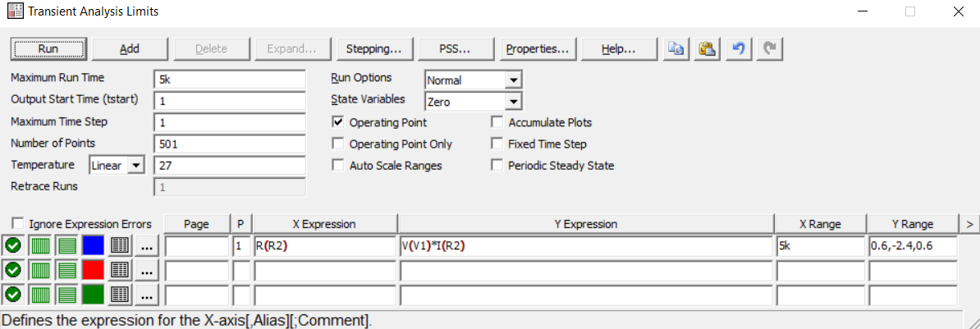Uncheck the Operating Point checkbox

point(338,122)
